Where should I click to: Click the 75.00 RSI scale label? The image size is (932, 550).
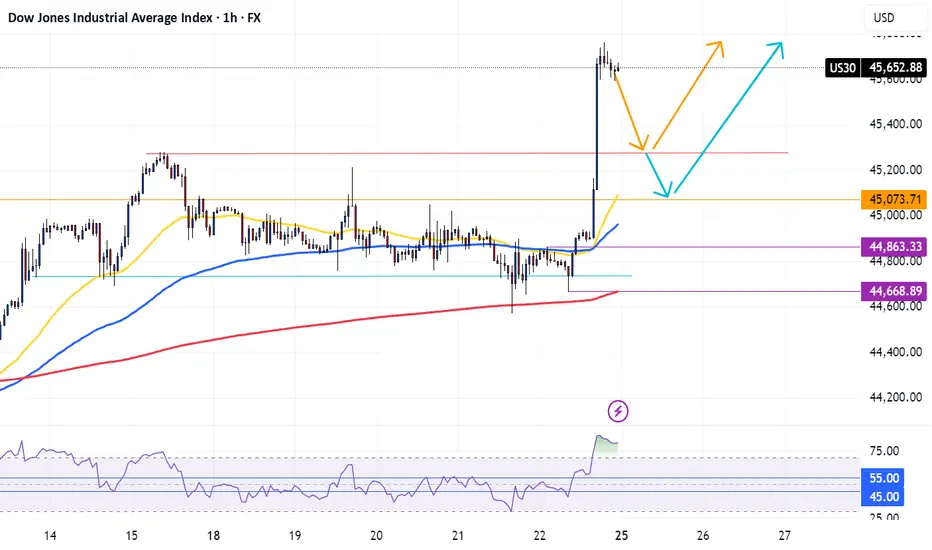pyautogui.click(x=884, y=451)
